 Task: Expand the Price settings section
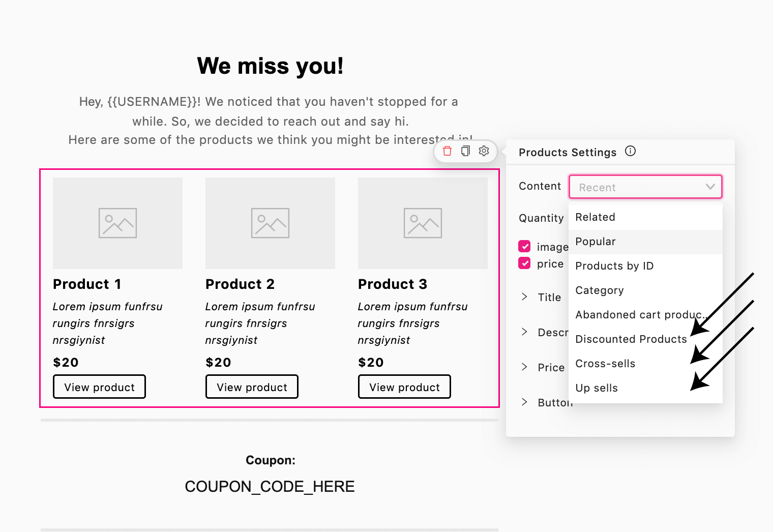[x=542, y=367]
